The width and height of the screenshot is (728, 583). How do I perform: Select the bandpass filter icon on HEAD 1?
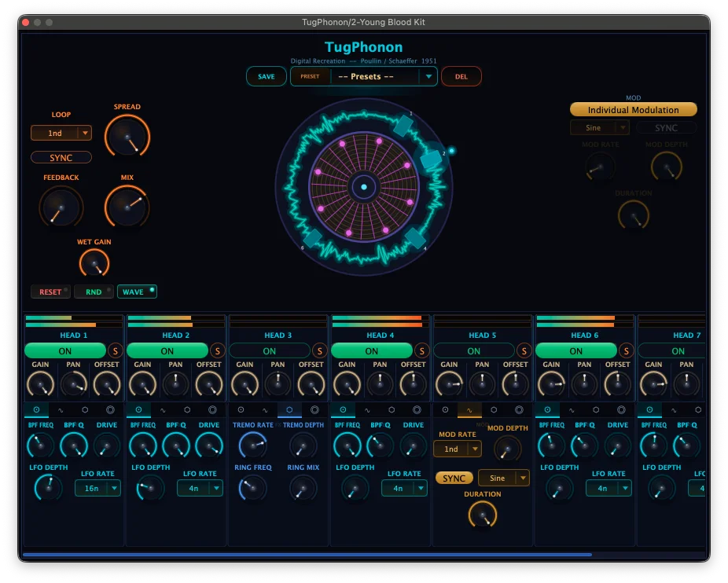click(x=35, y=409)
